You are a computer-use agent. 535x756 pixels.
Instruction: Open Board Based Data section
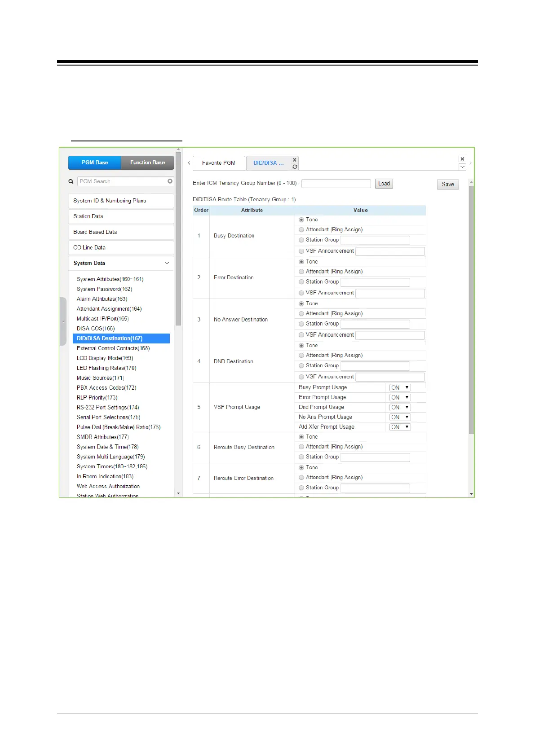pos(121,232)
